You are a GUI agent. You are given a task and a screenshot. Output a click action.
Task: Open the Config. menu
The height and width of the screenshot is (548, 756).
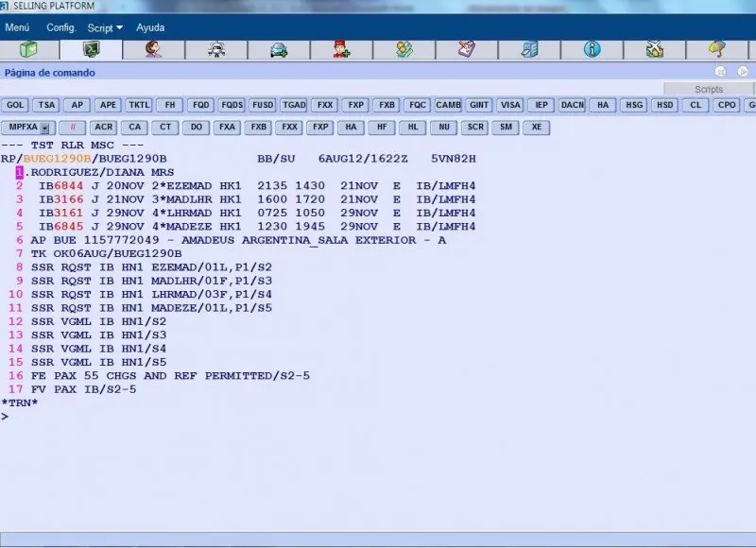point(61,27)
